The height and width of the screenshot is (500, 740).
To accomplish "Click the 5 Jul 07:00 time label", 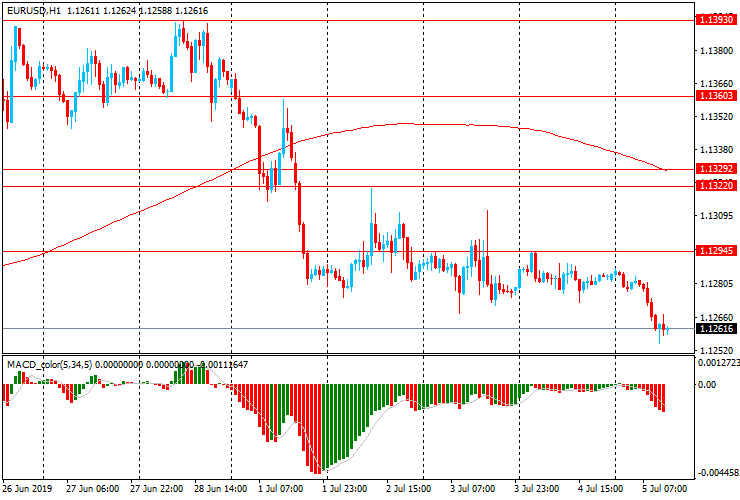I will (664, 489).
